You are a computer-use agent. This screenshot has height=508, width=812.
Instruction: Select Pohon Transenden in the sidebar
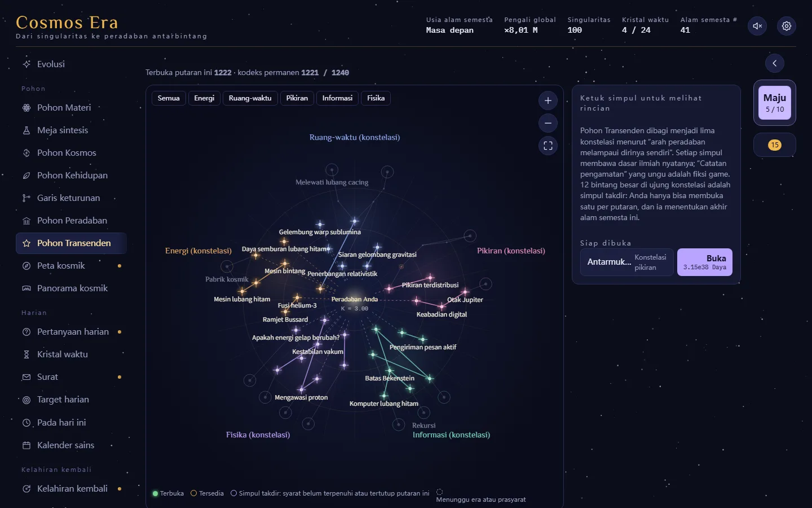coord(71,243)
